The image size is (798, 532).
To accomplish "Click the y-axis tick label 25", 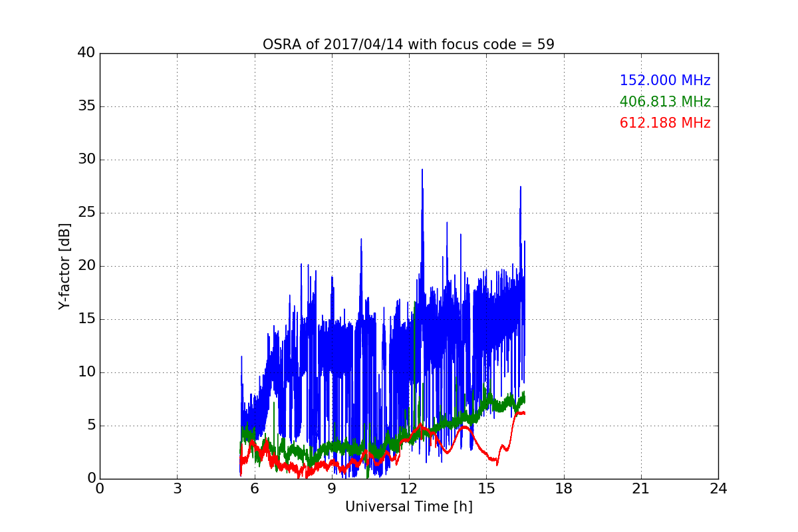I will (86, 213).
